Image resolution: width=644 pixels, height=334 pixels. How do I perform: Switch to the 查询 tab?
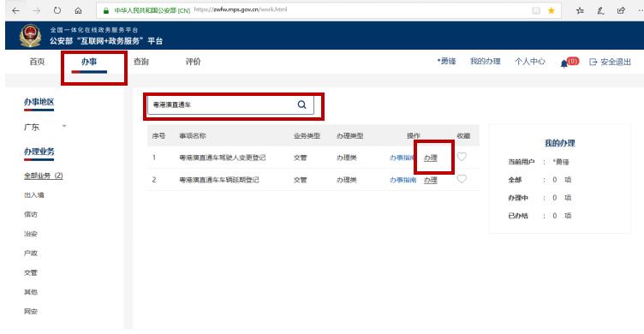[140, 62]
